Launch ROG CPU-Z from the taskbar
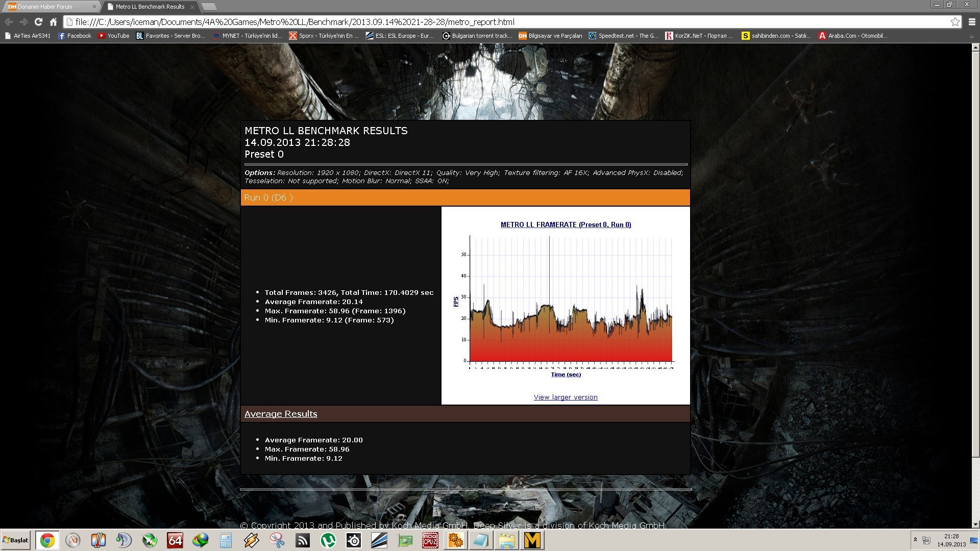 [430, 540]
